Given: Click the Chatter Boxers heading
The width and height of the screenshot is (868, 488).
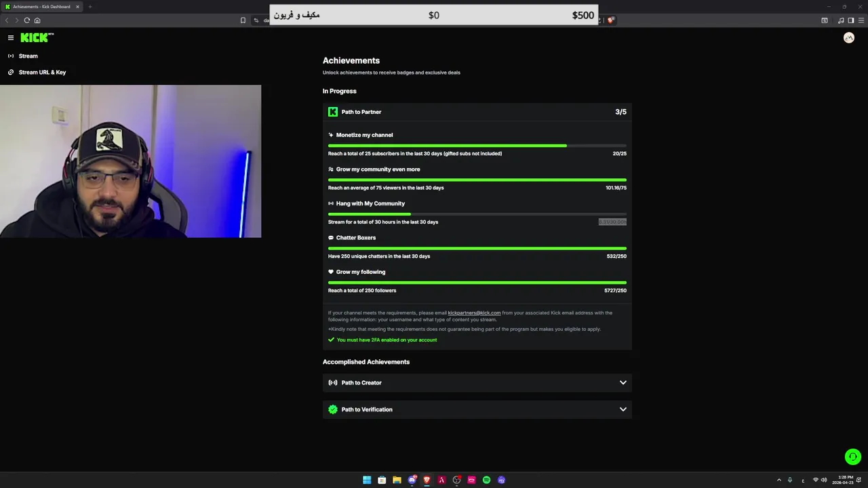Looking at the screenshot, I should pos(356,238).
